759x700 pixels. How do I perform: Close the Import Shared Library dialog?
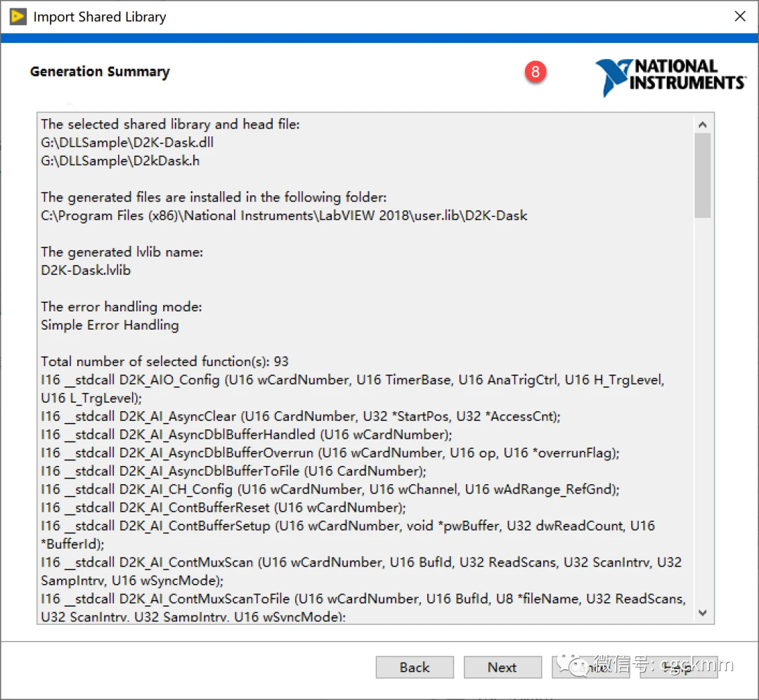tap(739, 17)
